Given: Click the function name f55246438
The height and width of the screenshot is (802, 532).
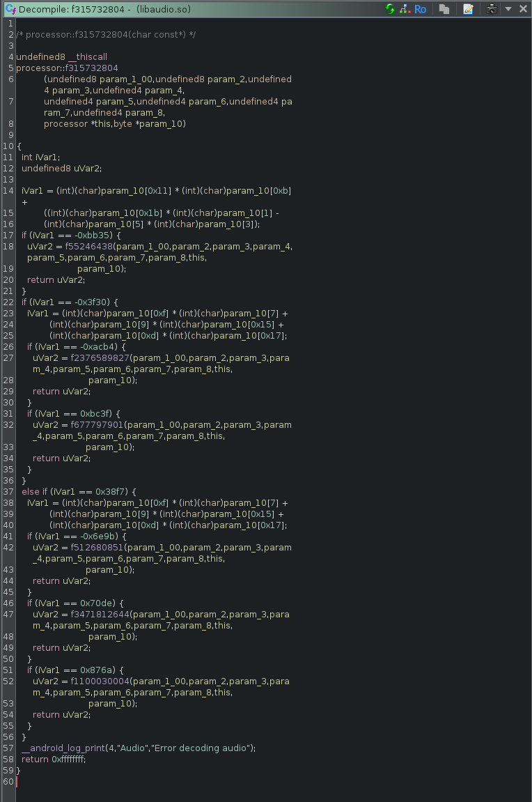Looking at the screenshot, I should pos(88,247).
